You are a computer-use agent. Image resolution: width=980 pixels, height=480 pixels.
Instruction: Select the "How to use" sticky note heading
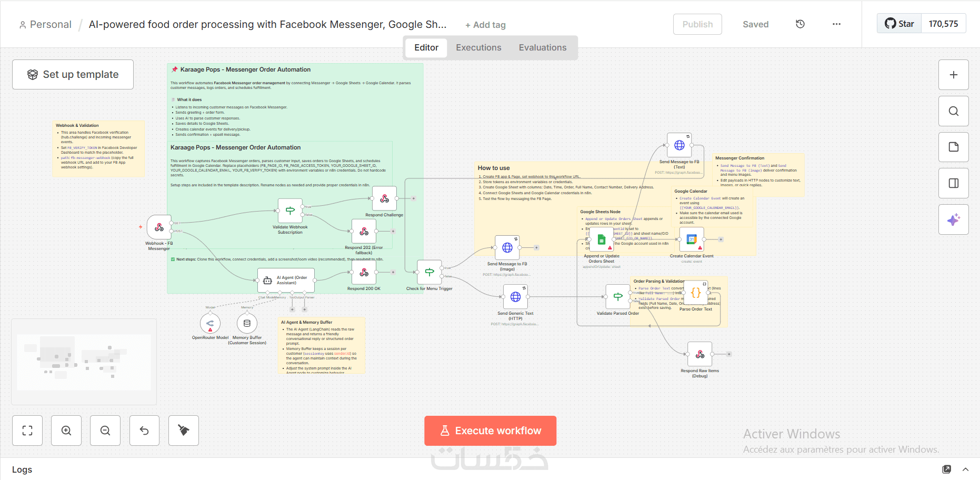(x=494, y=168)
